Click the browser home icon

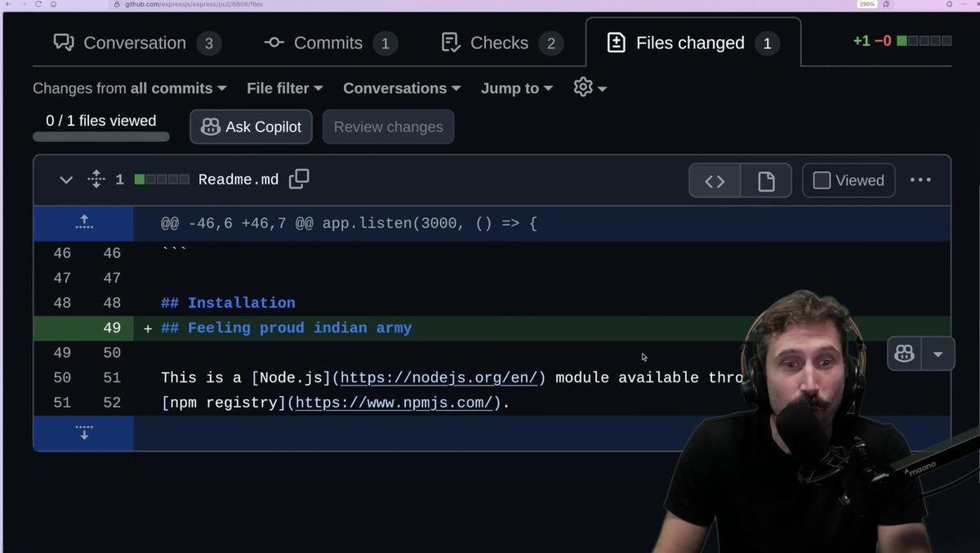point(53,4)
